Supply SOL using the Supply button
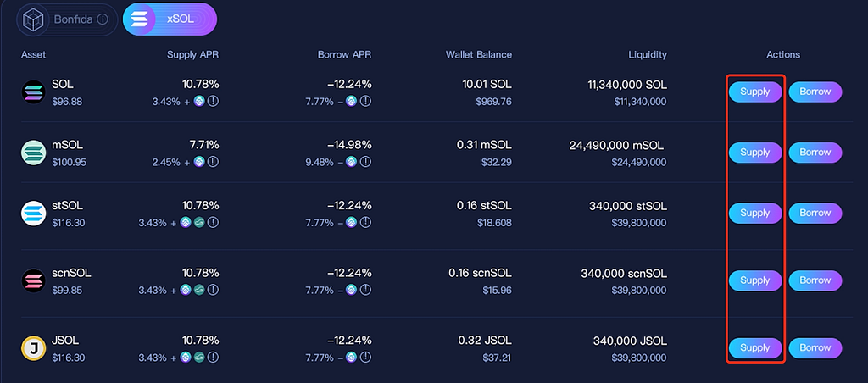This screenshot has width=868, height=383. pyautogui.click(x=755, y=92)
